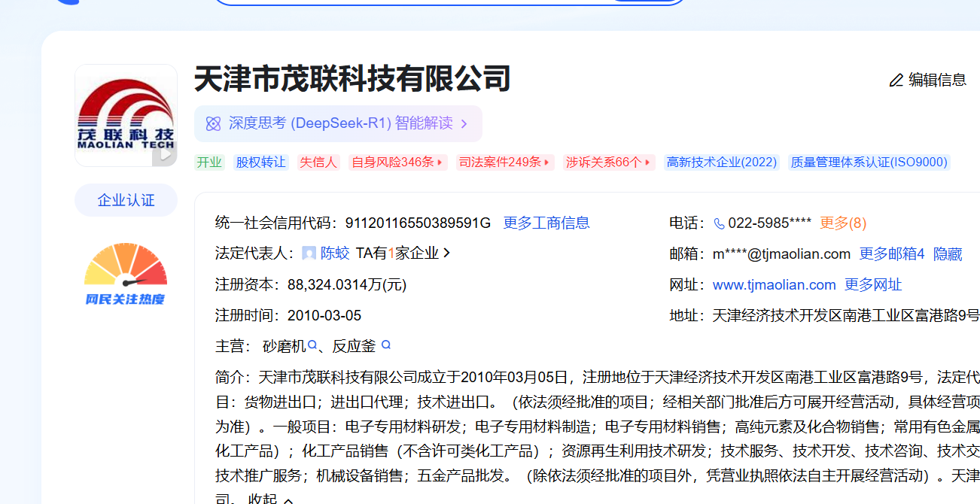Select the phone number 022-5985****

pyautogui.click(x=769, y=223)
